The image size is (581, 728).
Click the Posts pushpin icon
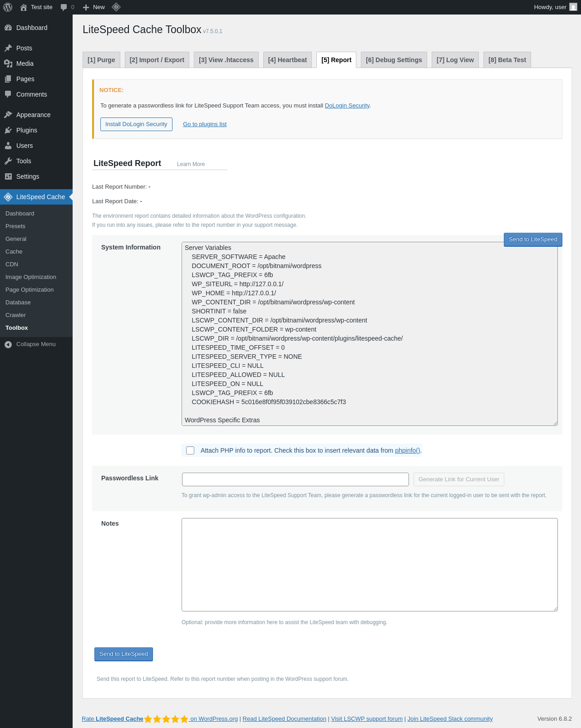click(x=8, y=48)
